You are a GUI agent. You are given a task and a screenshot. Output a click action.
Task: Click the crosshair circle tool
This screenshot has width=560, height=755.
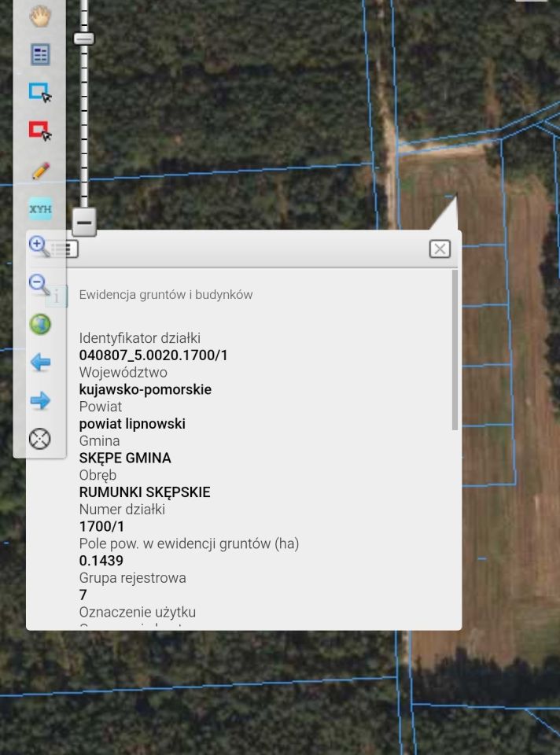tap(40, 439)
